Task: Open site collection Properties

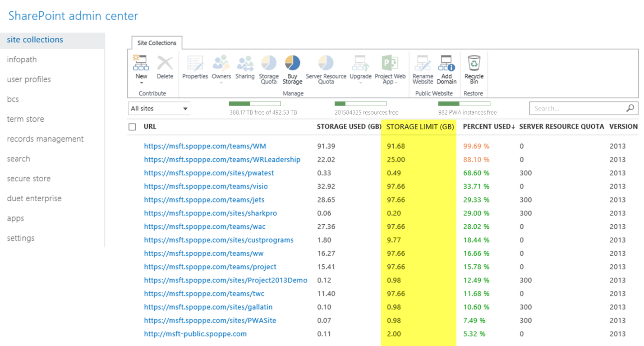Action: pos(195,67)
